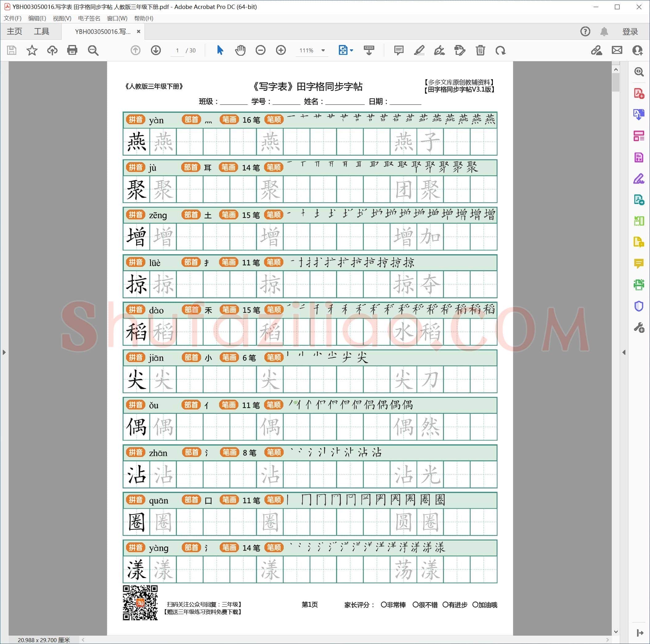650x644 pixels.
Task: Open Organize Pages tool in right pane
Action: pyautogui.click(x=639, y=136)
